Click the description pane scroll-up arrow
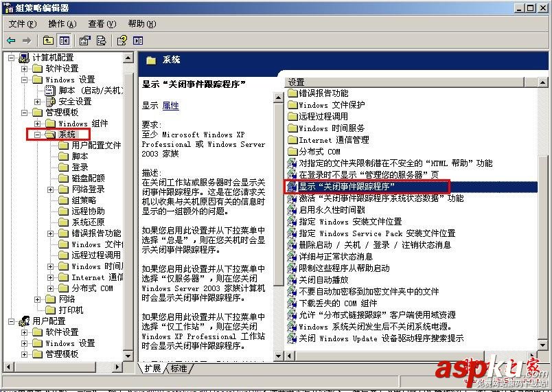This screenshot has height=392, width=552. click(279, 97)
